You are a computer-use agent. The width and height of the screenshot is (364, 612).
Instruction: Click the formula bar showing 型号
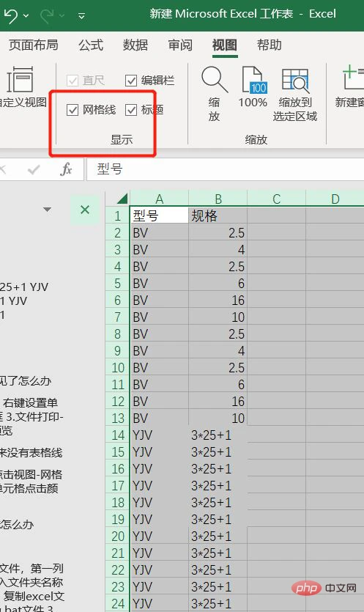click(x=225, y=169)
